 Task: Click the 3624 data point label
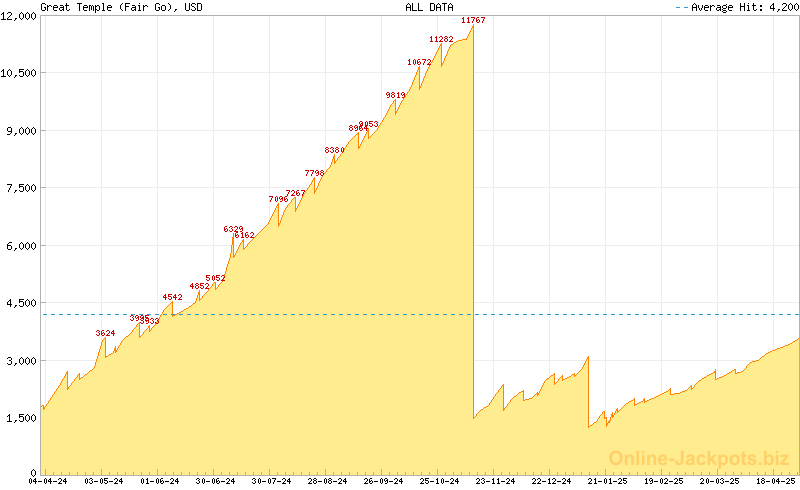pyautogui.click(x=105, y=333)
